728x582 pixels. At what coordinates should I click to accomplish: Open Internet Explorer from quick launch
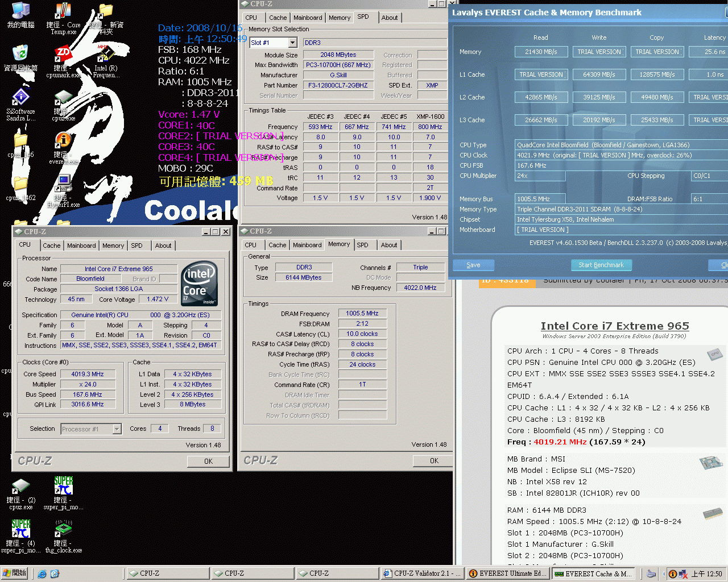(x=42, y=573)
